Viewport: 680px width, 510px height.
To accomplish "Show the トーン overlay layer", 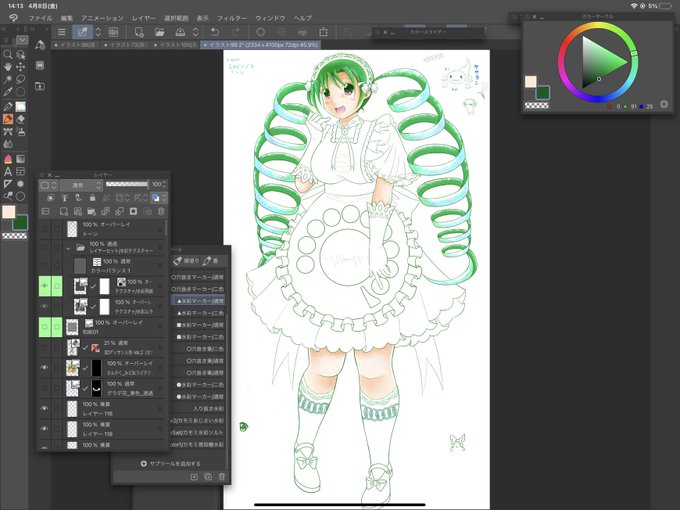I will coord(44,229).
